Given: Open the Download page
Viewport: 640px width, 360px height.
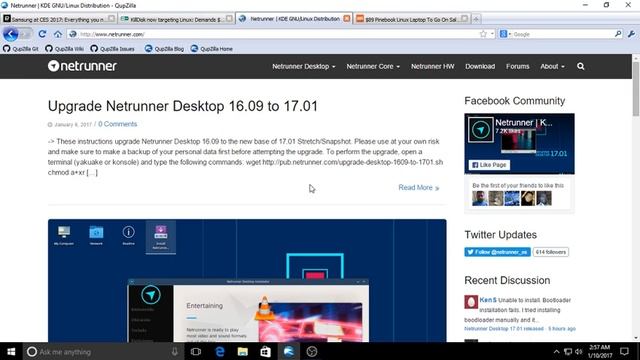Looking at the screenshot, I should pyautogui.click(x=480, y=67).
